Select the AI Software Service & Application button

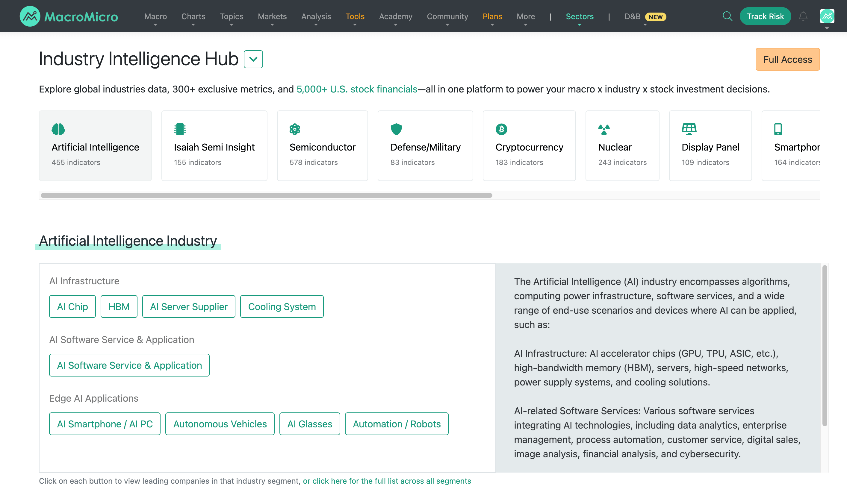point(129,365)
